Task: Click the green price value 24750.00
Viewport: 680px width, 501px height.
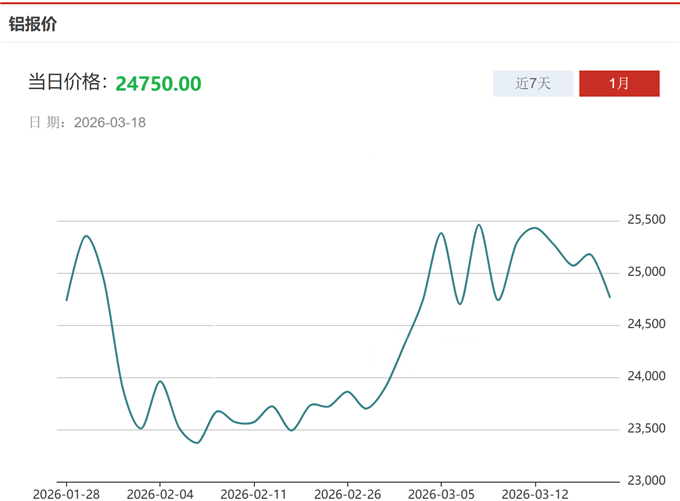Action: 158,83
